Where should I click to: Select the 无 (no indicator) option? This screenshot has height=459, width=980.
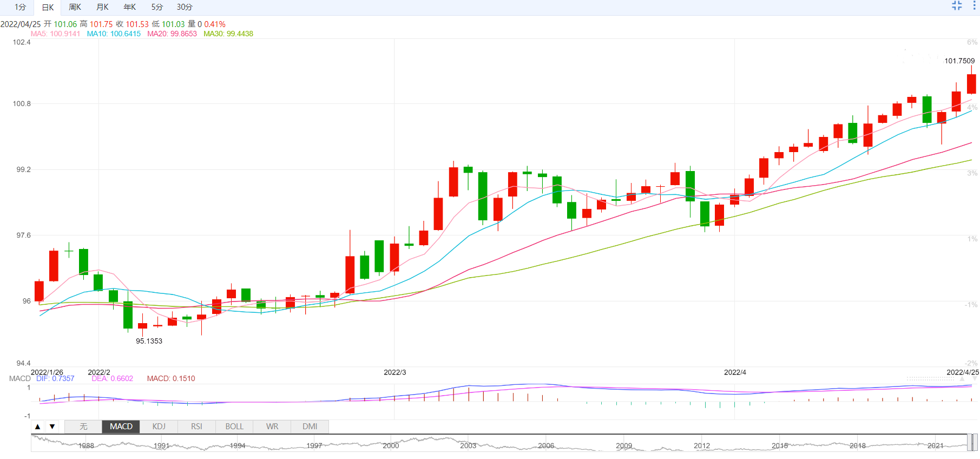(x=83, y=427)
